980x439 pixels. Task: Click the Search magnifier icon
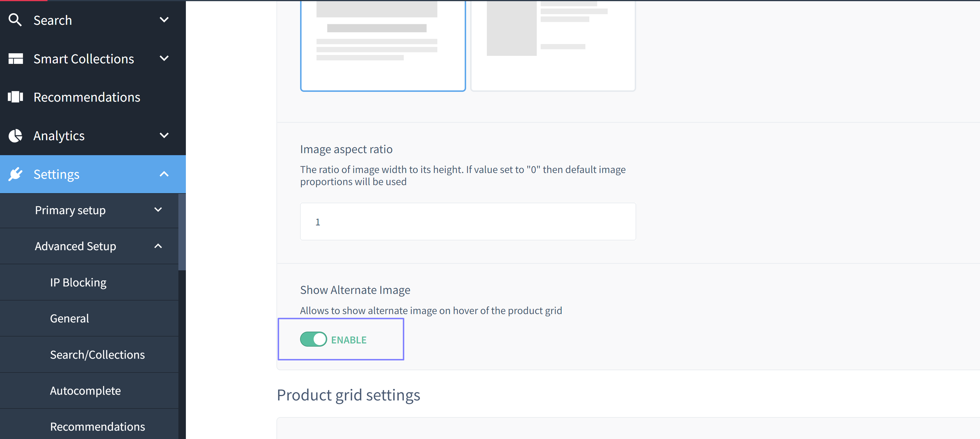pos(15,20)
